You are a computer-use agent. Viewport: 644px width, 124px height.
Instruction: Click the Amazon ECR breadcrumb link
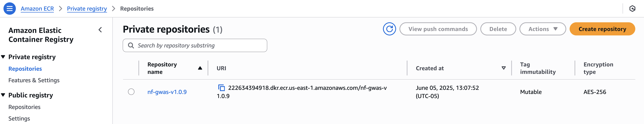pyautogui.click(x=37, y=9)
